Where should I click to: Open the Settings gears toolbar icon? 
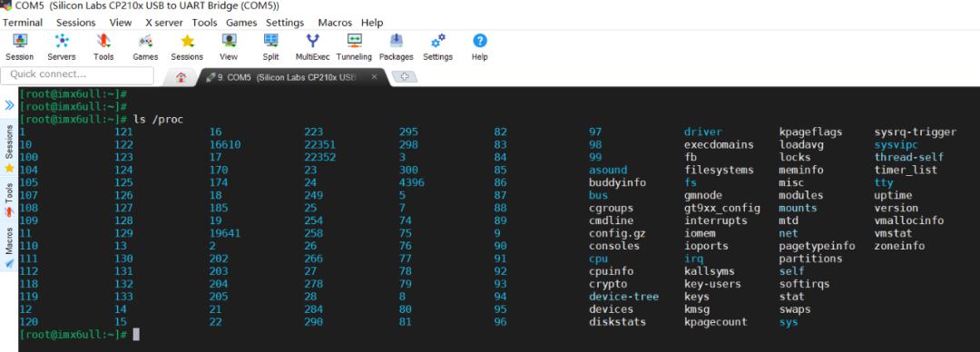coord(437,47)
